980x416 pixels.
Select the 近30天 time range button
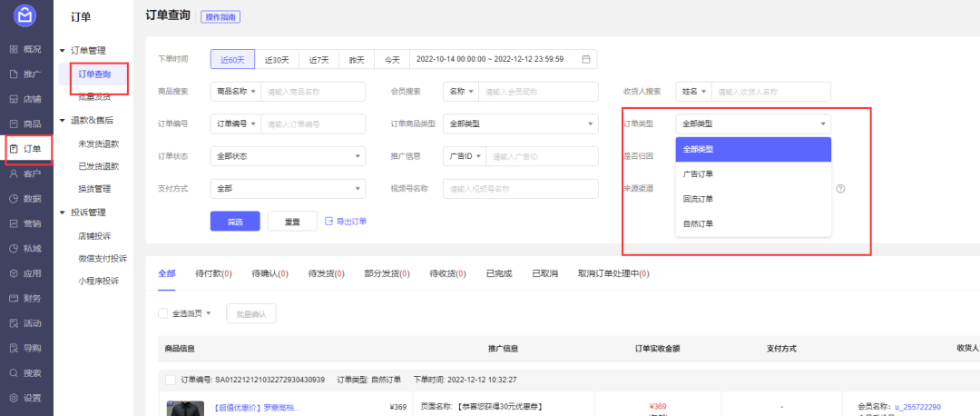[x=277, y=59]
